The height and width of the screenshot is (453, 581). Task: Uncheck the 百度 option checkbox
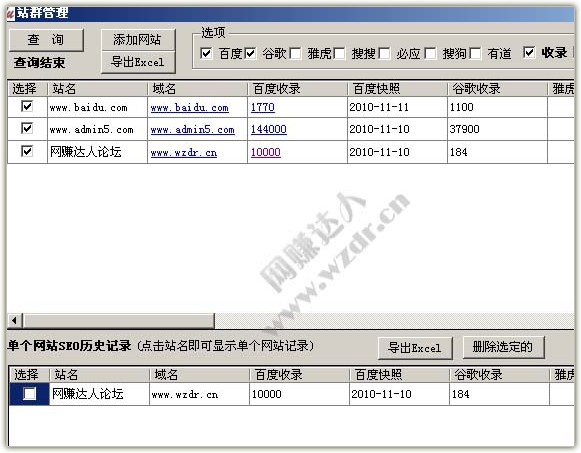(x=206, y=54)
